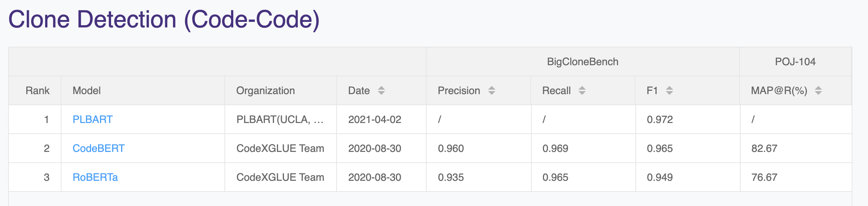
Task: Click the Model column header
Action: (87, 90)
